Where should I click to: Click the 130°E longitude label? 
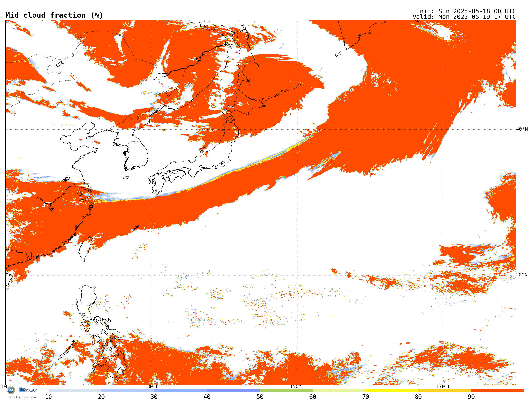pyautogui.click(x=151, y=386)
